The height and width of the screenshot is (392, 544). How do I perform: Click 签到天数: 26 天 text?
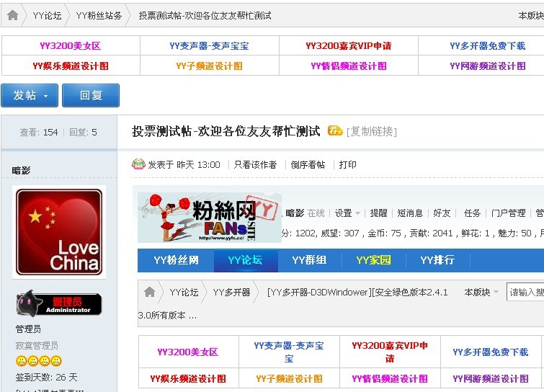(x=47, y=377)
